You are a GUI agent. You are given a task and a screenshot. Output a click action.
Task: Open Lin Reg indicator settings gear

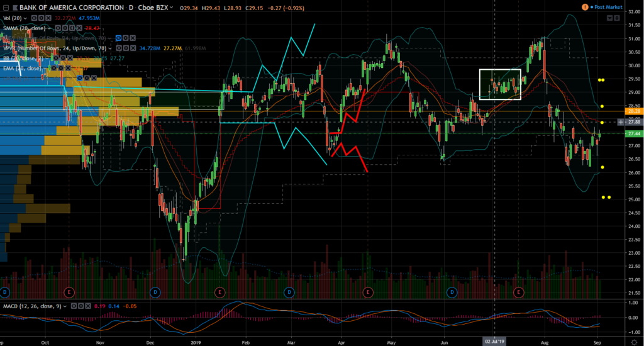point(87,78)
